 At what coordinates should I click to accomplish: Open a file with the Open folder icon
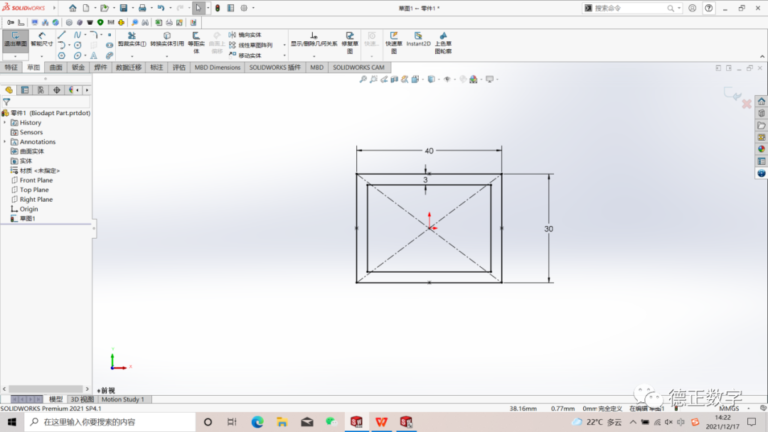[x=104, y=8]
